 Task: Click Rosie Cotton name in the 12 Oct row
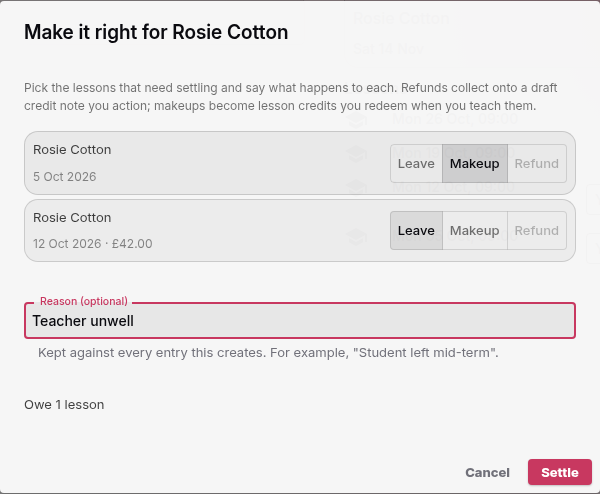click(72, 218)
